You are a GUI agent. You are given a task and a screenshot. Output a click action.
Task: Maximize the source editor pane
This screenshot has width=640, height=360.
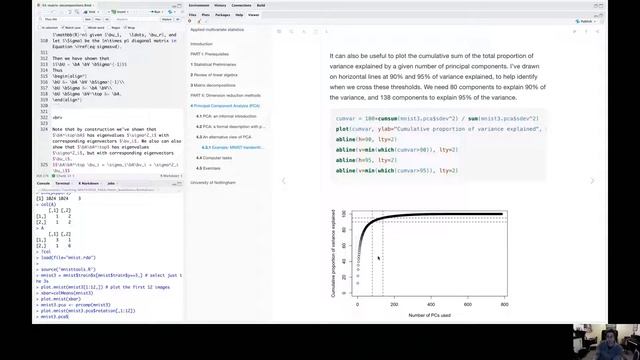[180, 6]
